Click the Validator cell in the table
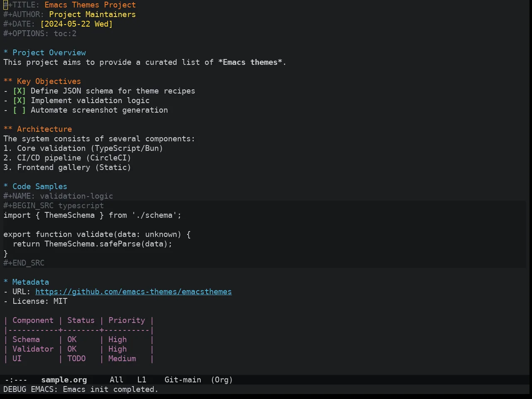This screenshot has width=532, height=399. (33, 349)
